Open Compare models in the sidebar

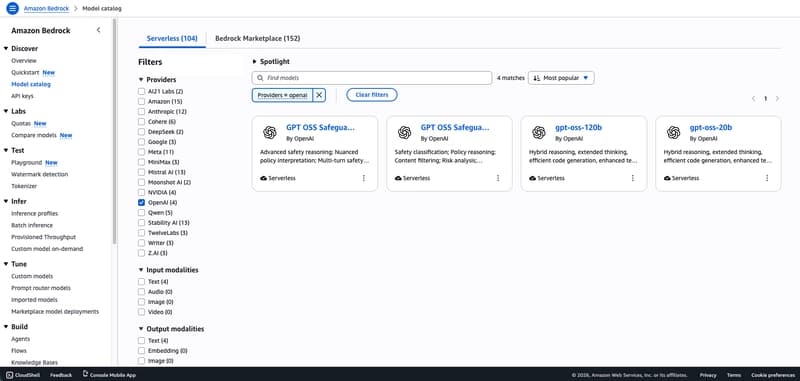(34, 135)
